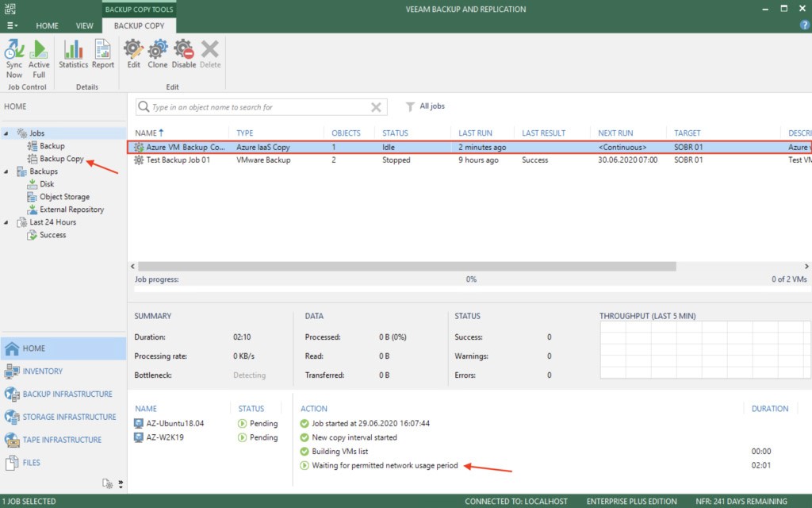
Task: Select the BACKUP COPY ribbon tab
Action: pos(139,25)
